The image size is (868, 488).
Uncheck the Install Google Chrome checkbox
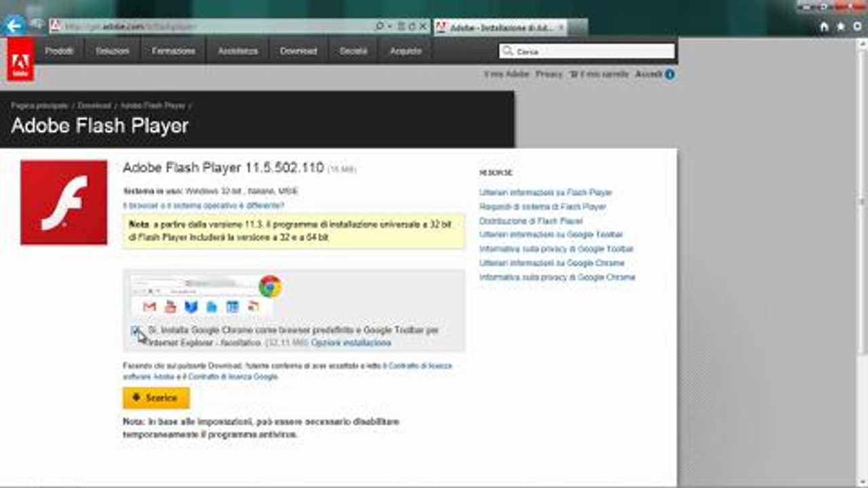pyautogui.click(x=136, y=331)
